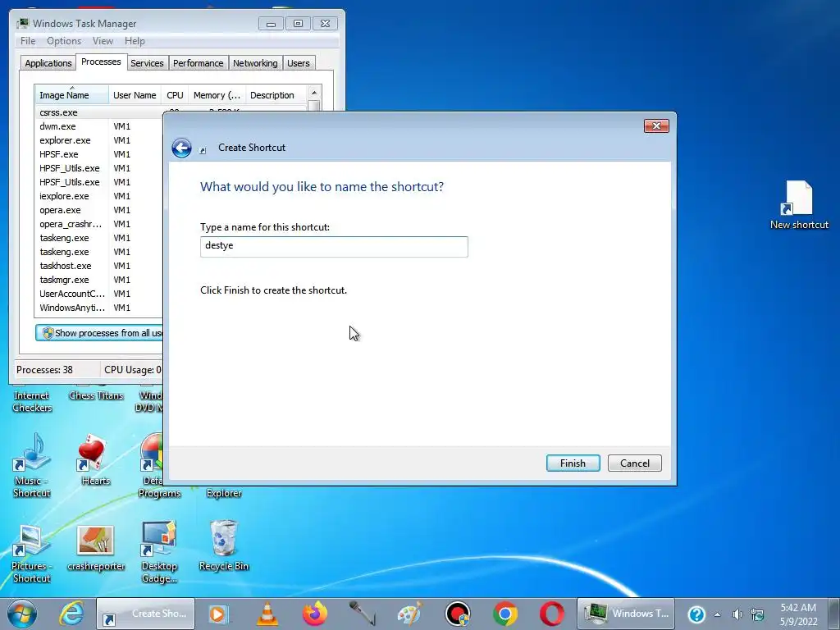Open Firefox from the taskbar
The image size is (840, 630).
point(316,614)
